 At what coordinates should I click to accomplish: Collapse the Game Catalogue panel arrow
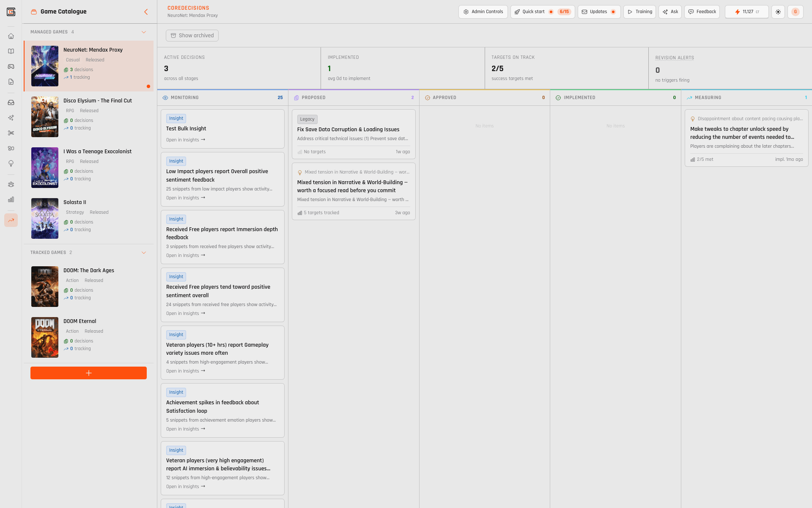click(146, 12)
